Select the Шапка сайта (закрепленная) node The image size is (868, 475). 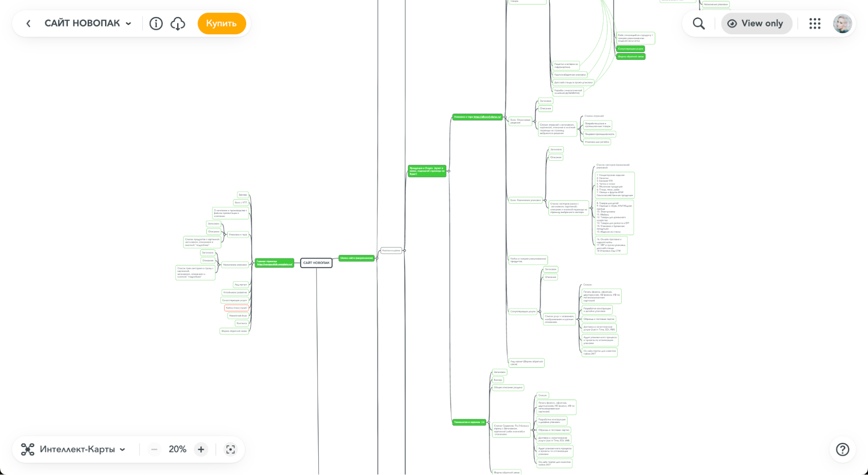356,258
